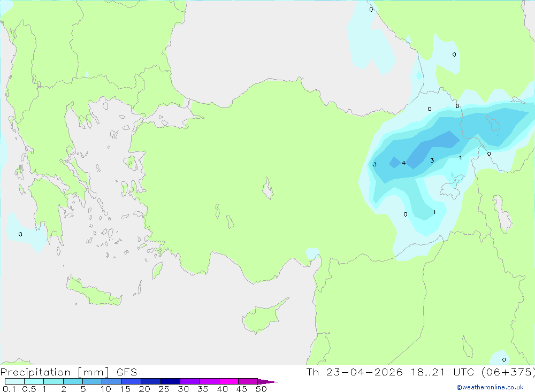Click the '0.5' legend scale label
This screenshot has height=392, width=535.
tap(29, 389)
